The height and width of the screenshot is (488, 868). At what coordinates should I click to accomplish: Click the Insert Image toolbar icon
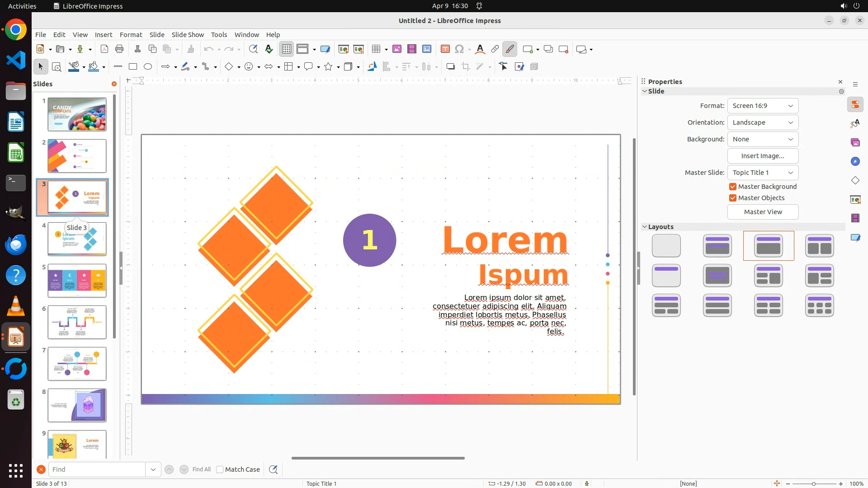click(x=396, y=49)
